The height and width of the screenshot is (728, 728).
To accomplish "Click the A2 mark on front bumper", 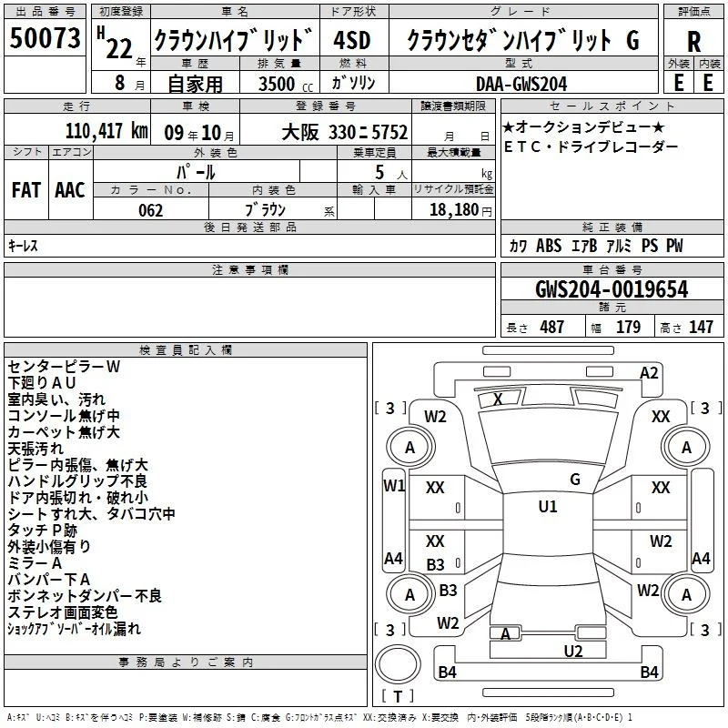I will [x=649, y=373].
